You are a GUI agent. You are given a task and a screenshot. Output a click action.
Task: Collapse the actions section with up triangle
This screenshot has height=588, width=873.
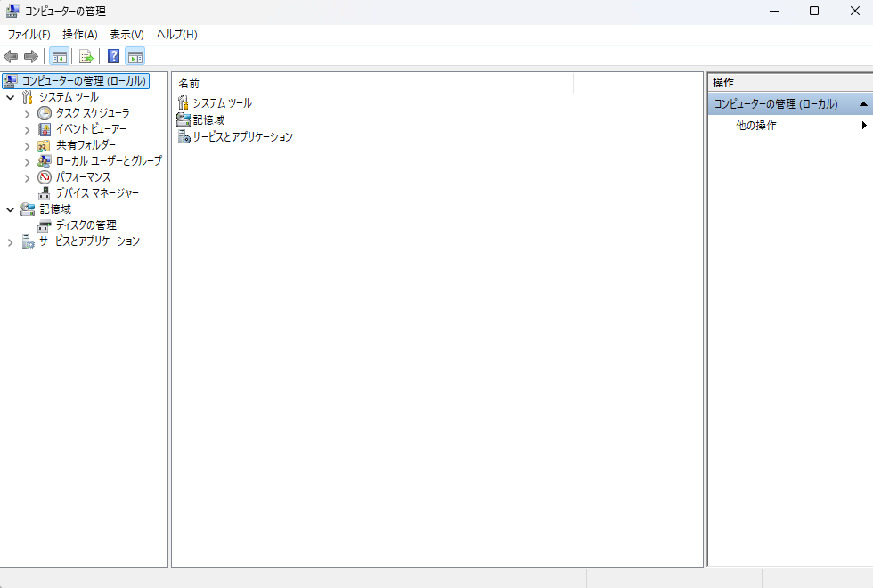863,104
